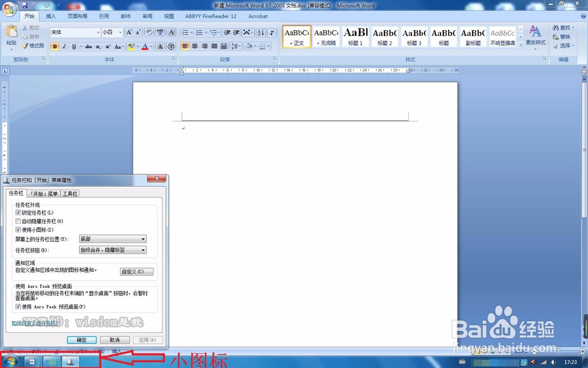Viewport: 588px width, 368px height.
Task: Apply subscript formatting
Action: (98, 47)
